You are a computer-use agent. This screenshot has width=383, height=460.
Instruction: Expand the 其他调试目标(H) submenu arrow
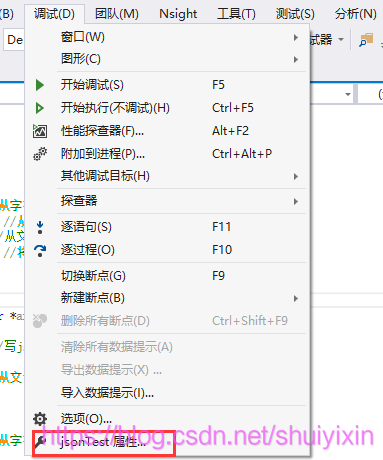296,176
